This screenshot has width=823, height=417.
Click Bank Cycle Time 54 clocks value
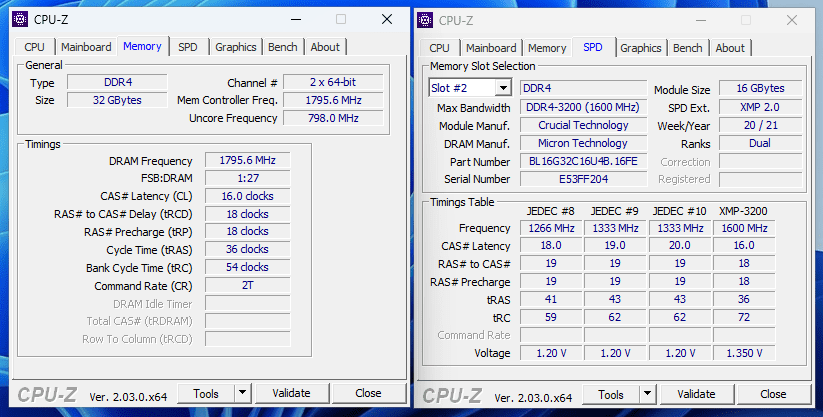click(247, 267)
